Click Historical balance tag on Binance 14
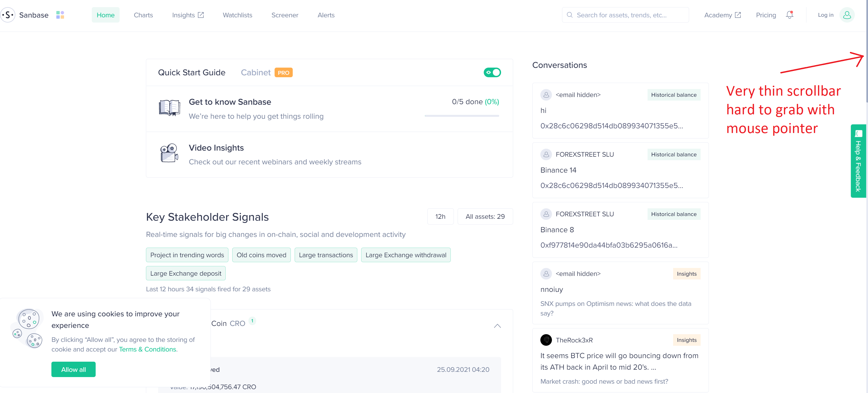 [x=674, y=154]
